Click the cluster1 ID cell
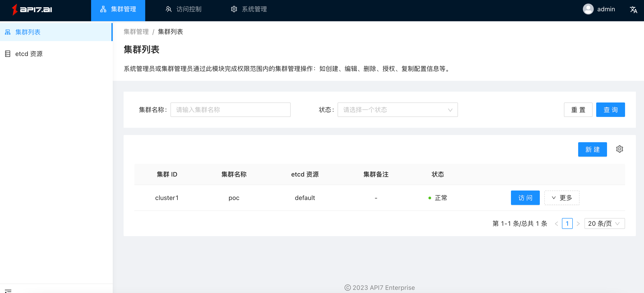The height and width of the screenshot is (293, 644). coord(167,198)
